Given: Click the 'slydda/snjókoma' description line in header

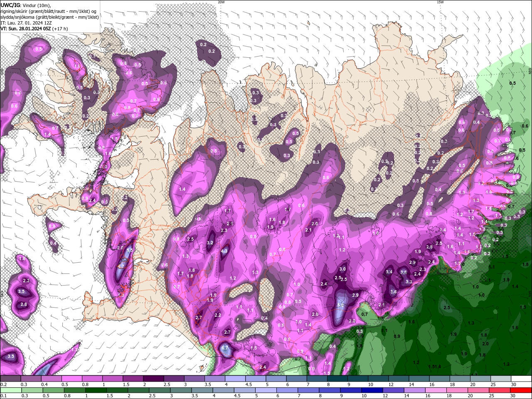Looking at the screenshot, I should pos(49,17).
